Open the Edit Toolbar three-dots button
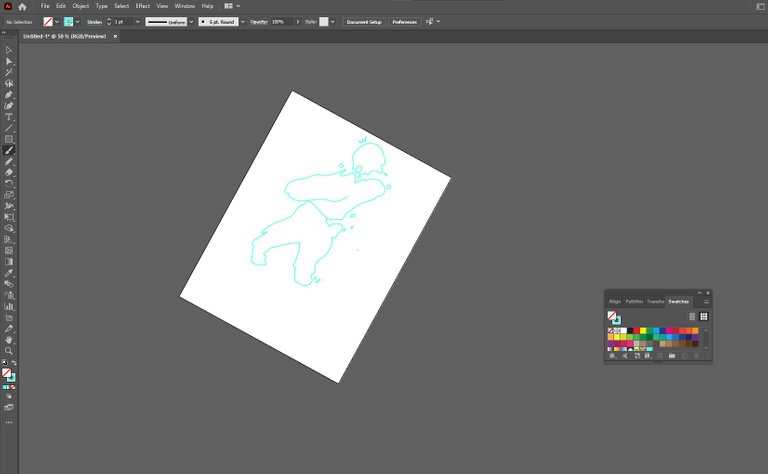 pyautogui.click(x=9, y=422)
